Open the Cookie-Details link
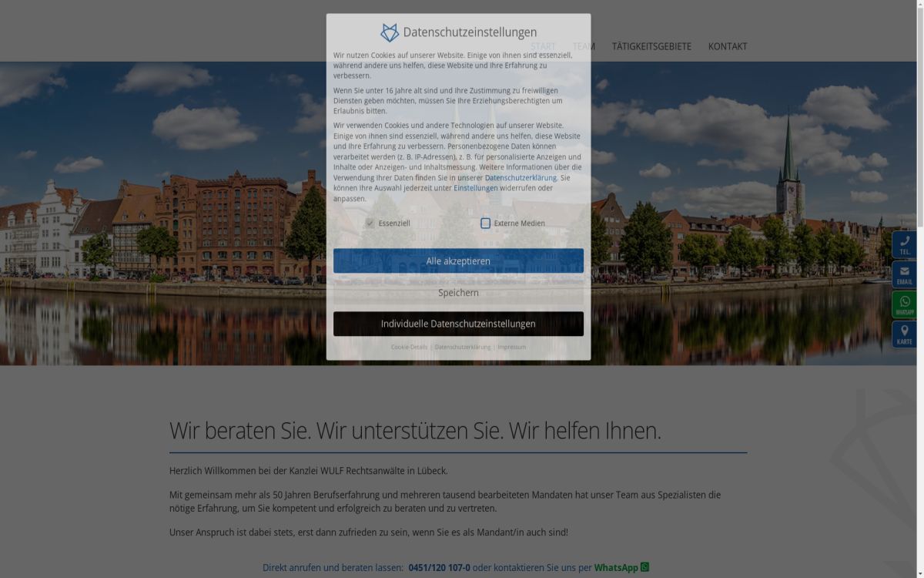This screenshot has width=924, height=578. tap(408, 347)
